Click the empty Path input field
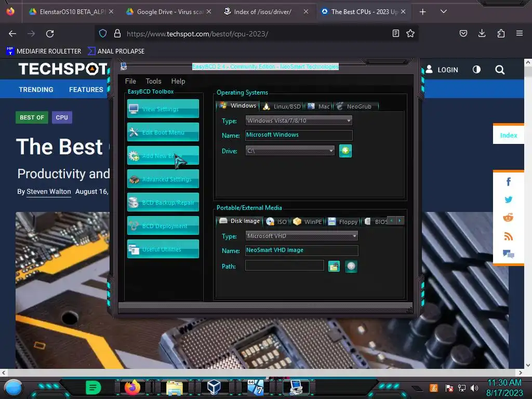The width and height of the screenshot is (532, 399). [x=285, y=265]
